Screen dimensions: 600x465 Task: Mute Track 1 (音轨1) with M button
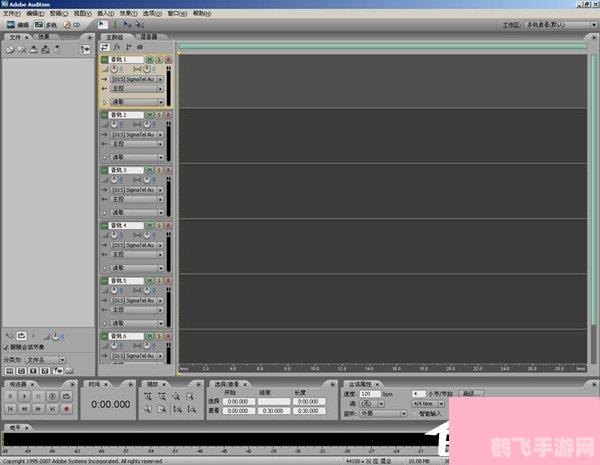149,60
